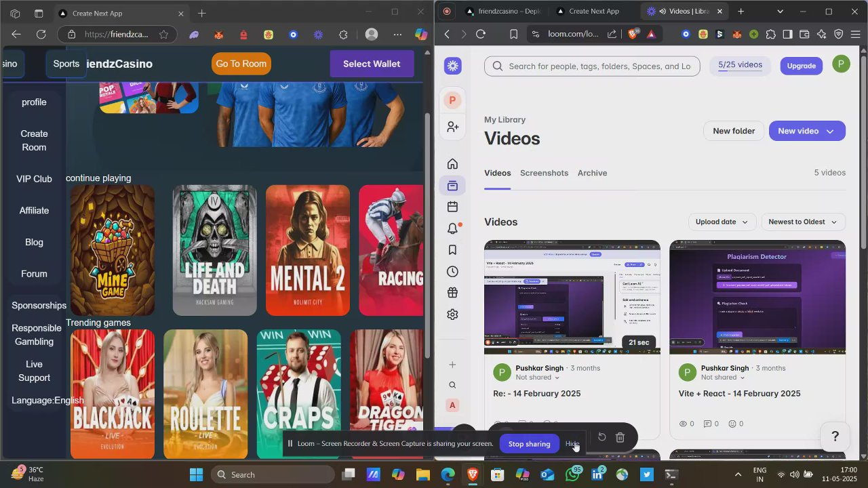Expand Not shared dropdown on Re: video
Viewport: 868px width, 488px height.
tap(537, 378)
